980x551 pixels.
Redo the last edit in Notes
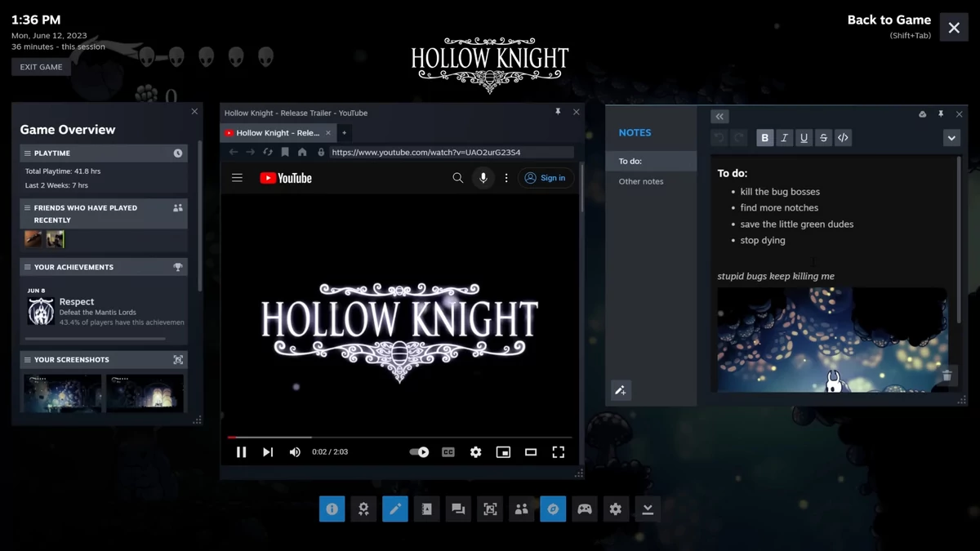pos(738,138)
